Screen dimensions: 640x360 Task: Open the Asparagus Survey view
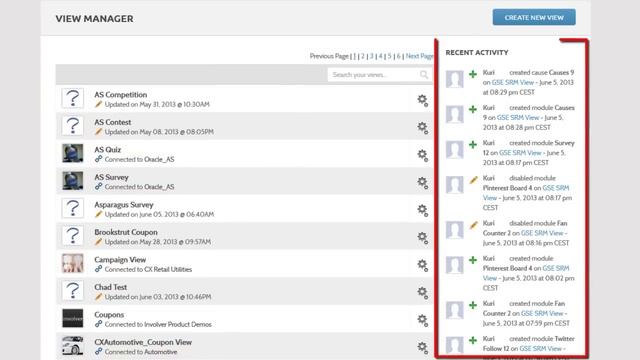pyautogui.click(x=124, y=204)
